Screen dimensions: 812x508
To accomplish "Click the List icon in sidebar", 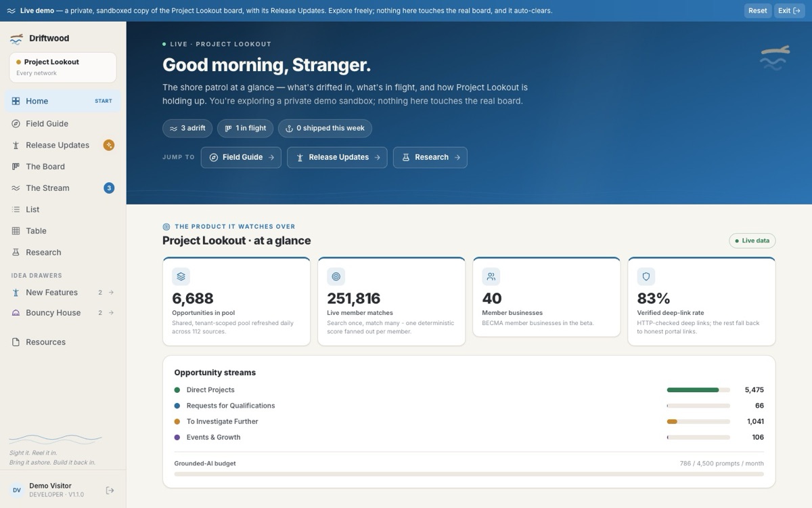I will point(16,209).
